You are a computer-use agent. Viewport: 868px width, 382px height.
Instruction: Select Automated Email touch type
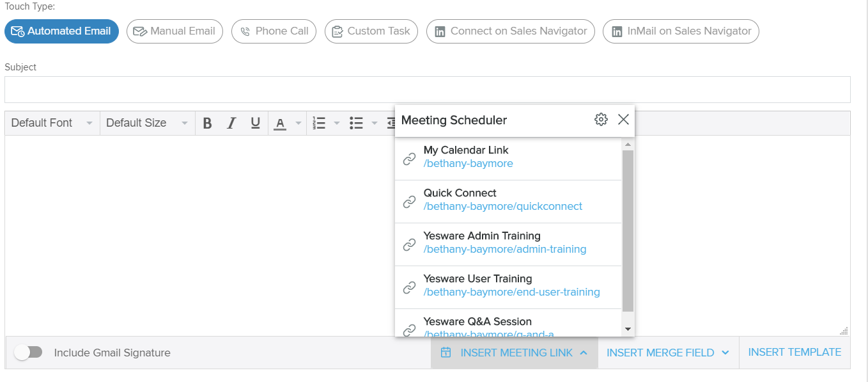coord(61,31)
